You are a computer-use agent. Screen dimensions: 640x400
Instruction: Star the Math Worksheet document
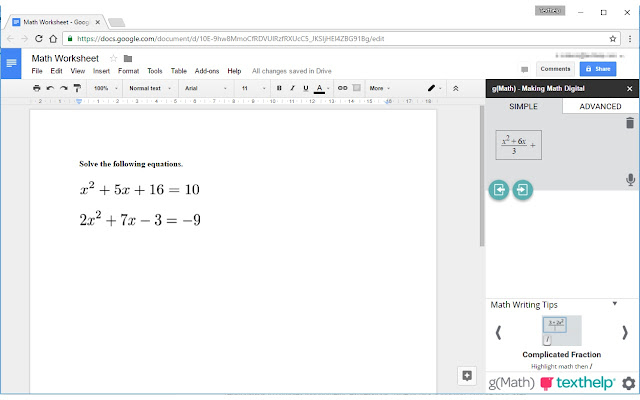(x=113, y=58)
